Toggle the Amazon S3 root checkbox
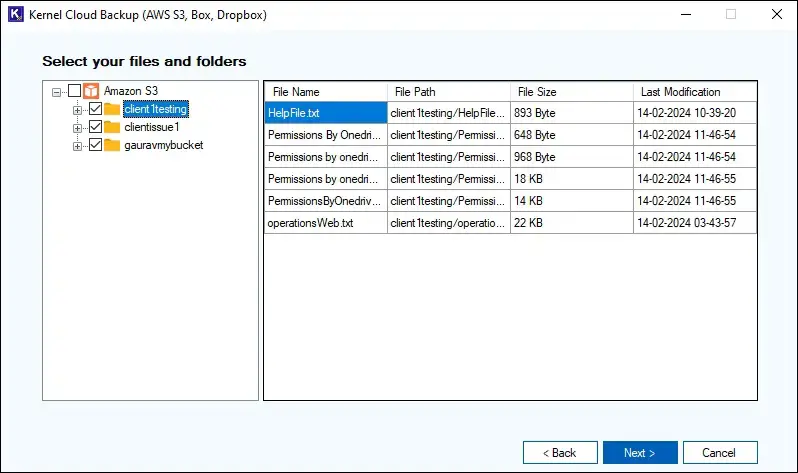This screenshot has width=798, height=473. [74, 91]
